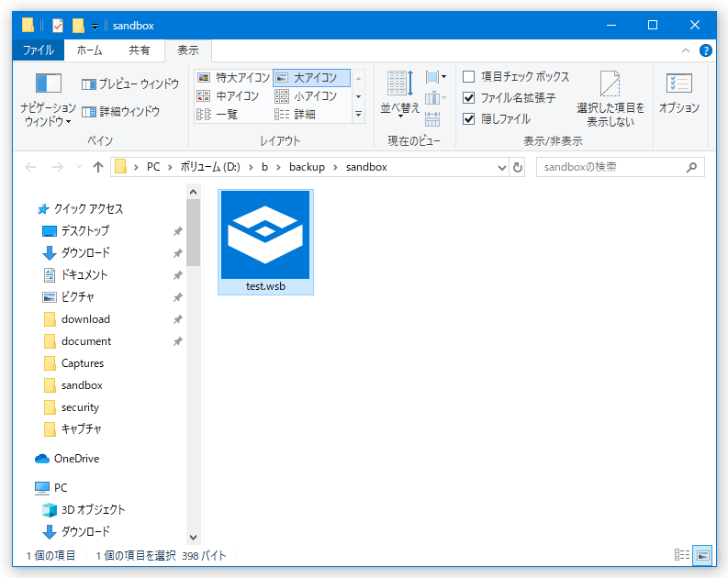The image size is (728, 578).
Task: Select List (一覧) layout
Action: pyautogui.click(x=218, y=114)
